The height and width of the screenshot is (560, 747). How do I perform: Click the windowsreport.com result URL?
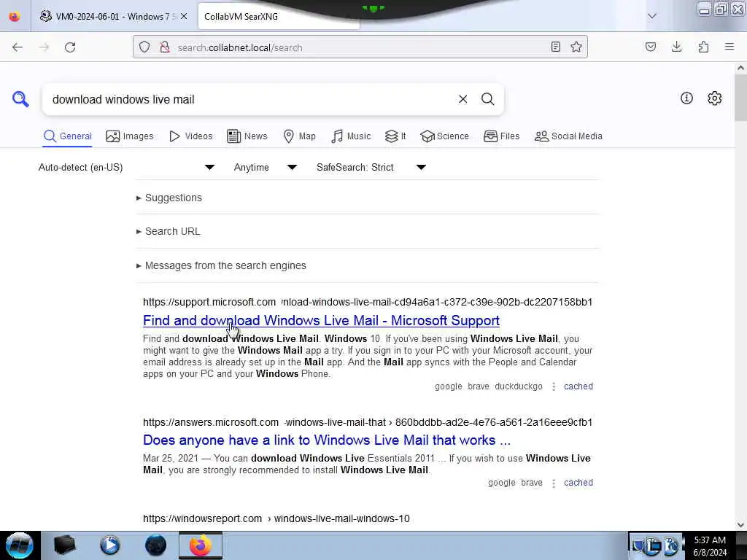point(276,518)
